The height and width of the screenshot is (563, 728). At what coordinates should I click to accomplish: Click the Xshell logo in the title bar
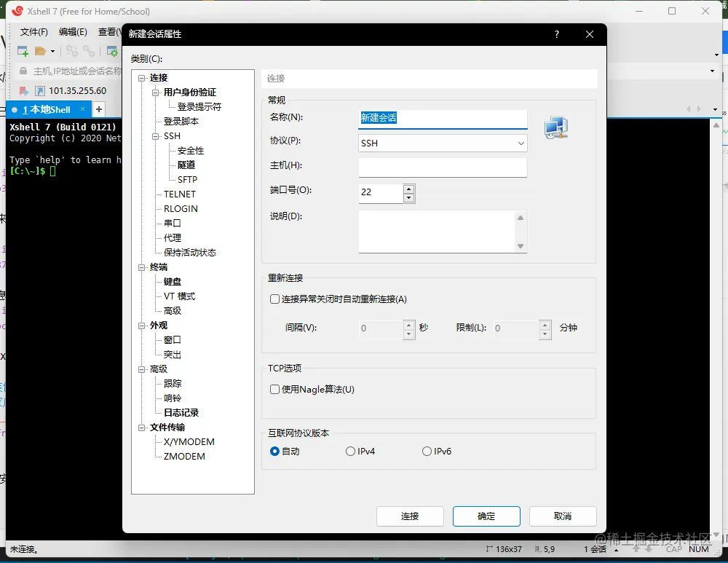pyautogui.click(x=17, y=11)
